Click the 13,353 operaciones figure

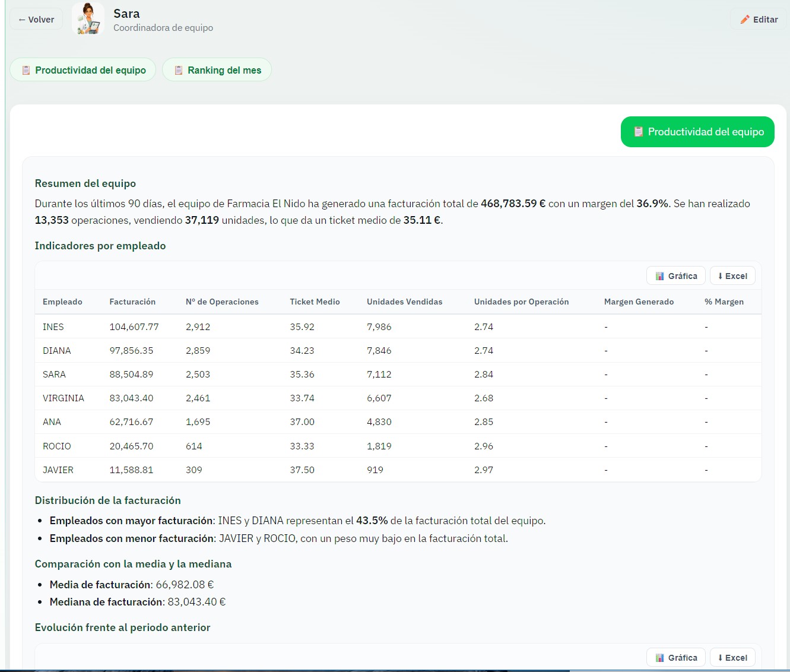(52, 220)
